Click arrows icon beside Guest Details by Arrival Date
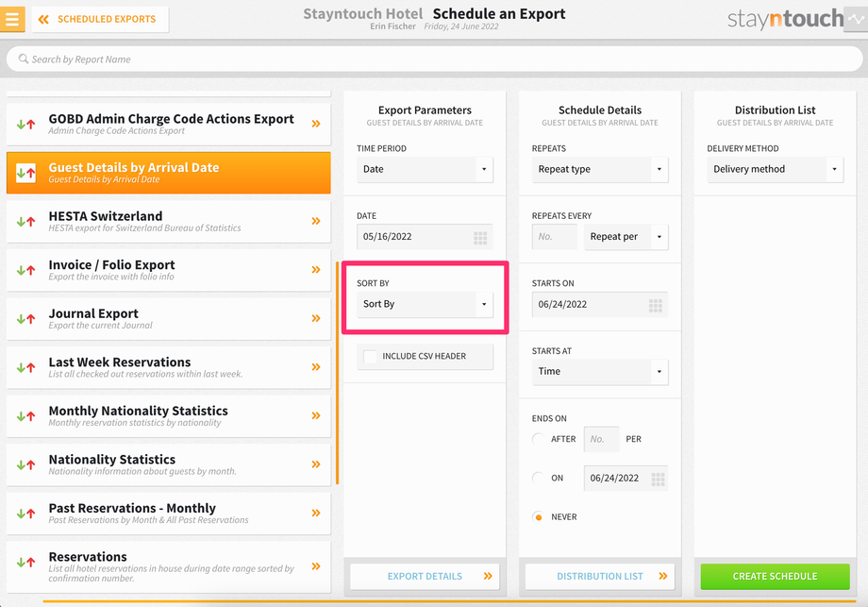 (26, 173)
